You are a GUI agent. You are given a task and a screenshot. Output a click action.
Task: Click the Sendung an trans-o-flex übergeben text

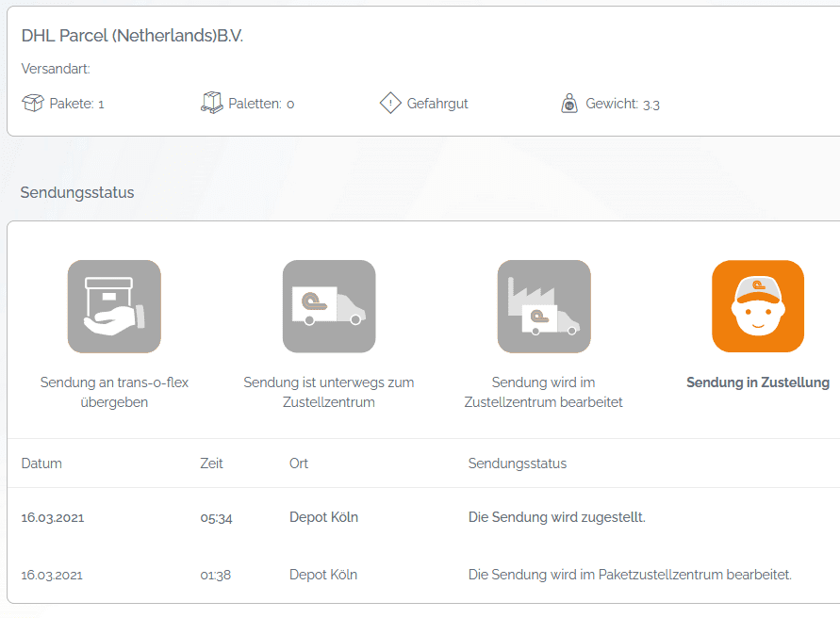(114, 392)
